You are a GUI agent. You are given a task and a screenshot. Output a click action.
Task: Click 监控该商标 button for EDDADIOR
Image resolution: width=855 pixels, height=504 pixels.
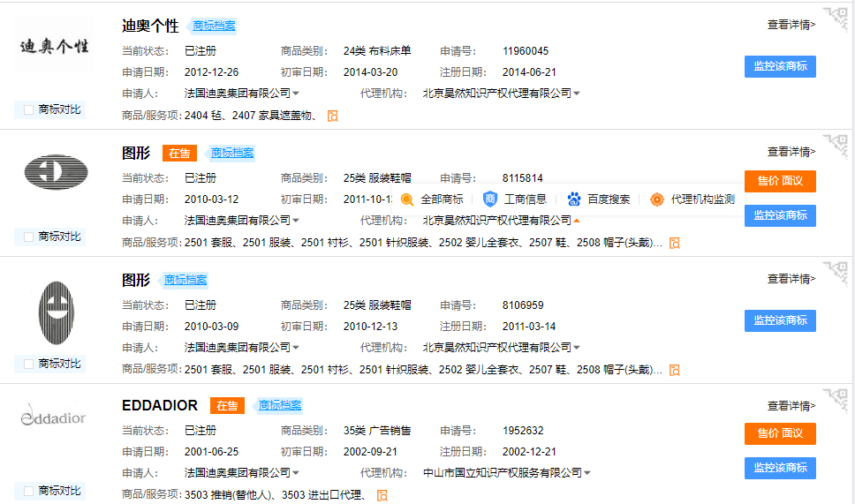pos(780,468)
